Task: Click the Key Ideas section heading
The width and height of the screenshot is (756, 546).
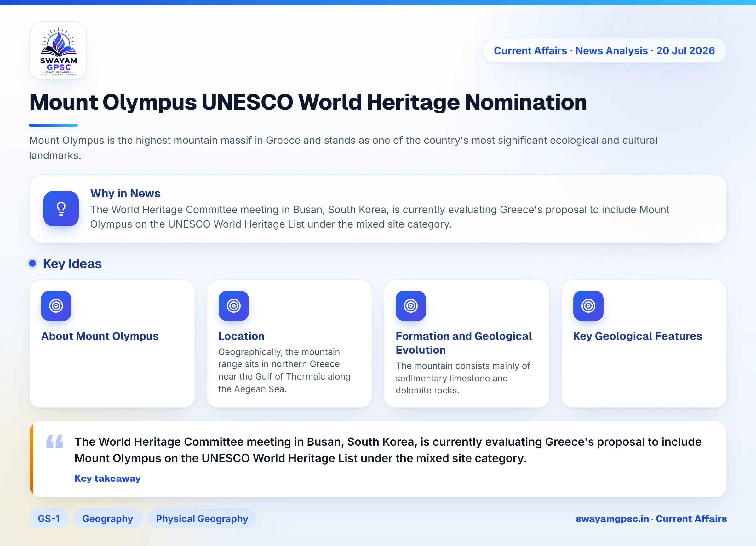Action: click(x=72, y=264)
